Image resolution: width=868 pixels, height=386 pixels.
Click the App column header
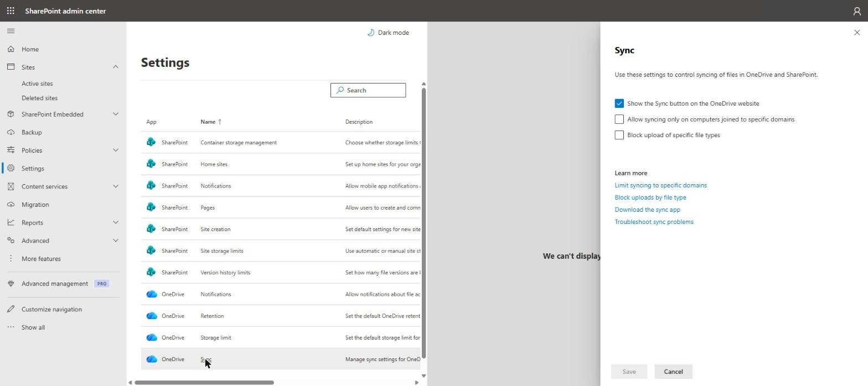(151, 122)
